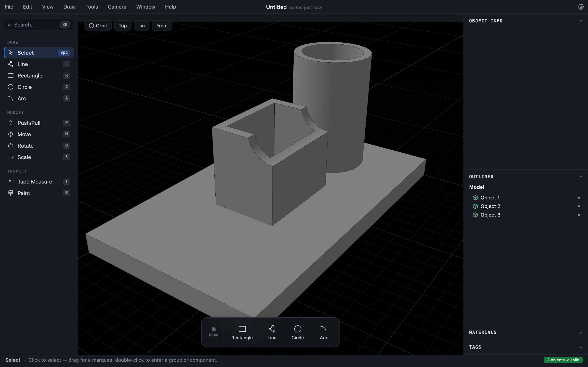Expand the Tags panel

tap(581, 347)
